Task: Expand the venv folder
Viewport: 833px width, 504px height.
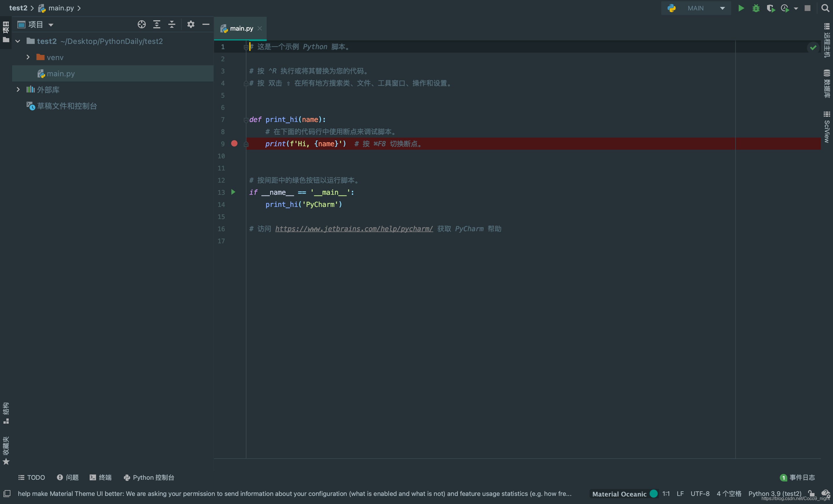Action: (x=28, y=57)
